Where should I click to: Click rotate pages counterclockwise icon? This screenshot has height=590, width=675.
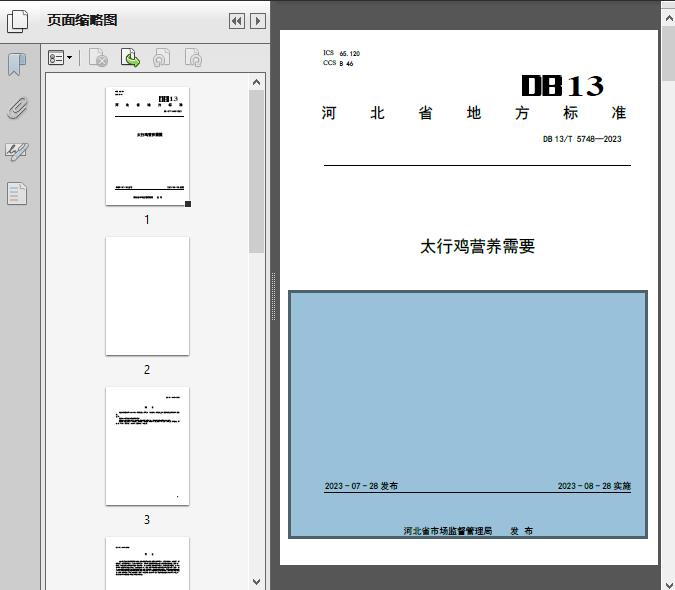(x=161, y=58)
